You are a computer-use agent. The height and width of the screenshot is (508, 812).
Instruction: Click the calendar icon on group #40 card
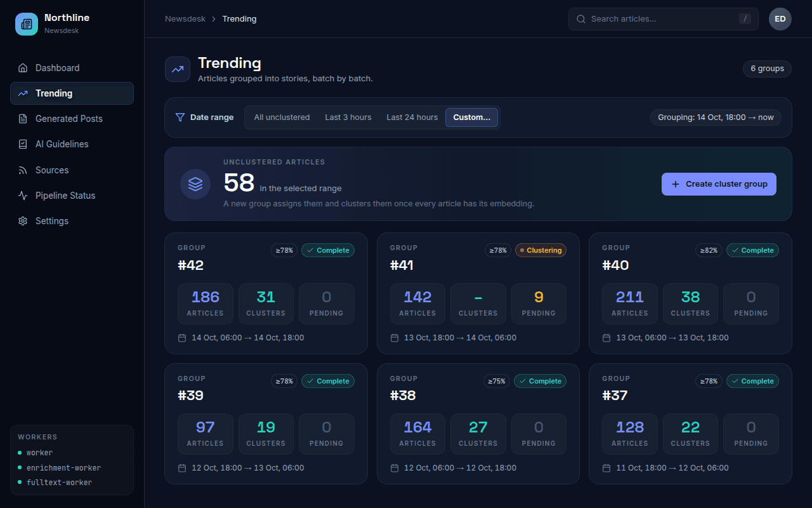(x=606, y=338)
